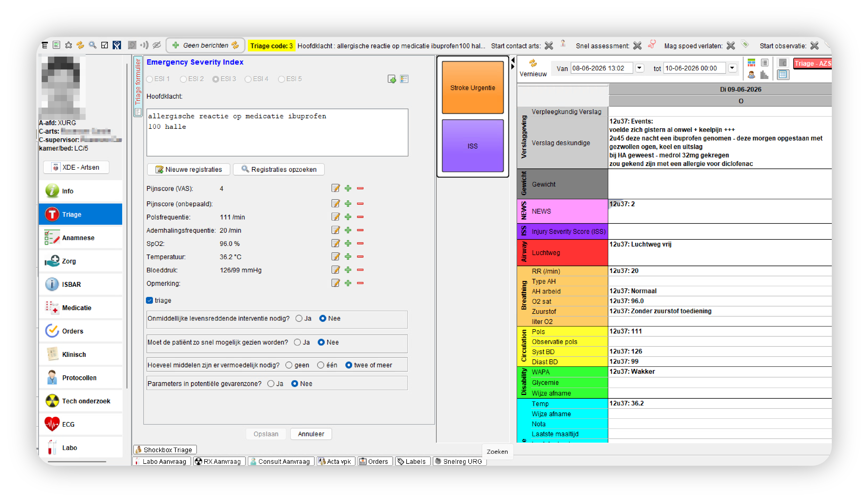Screen dimensions: 868x502
Task: Select the ESI 1 radio button
Action: (x=149, y=79)
